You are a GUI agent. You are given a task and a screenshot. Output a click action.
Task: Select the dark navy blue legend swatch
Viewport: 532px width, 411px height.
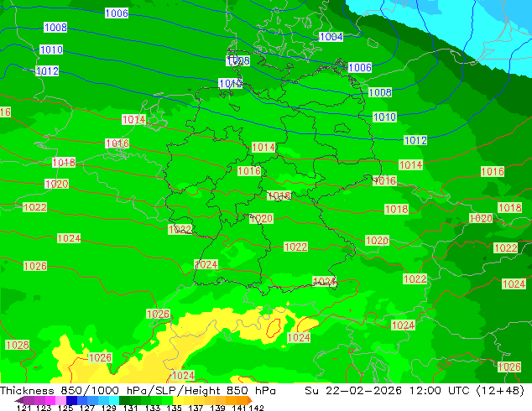71,400
